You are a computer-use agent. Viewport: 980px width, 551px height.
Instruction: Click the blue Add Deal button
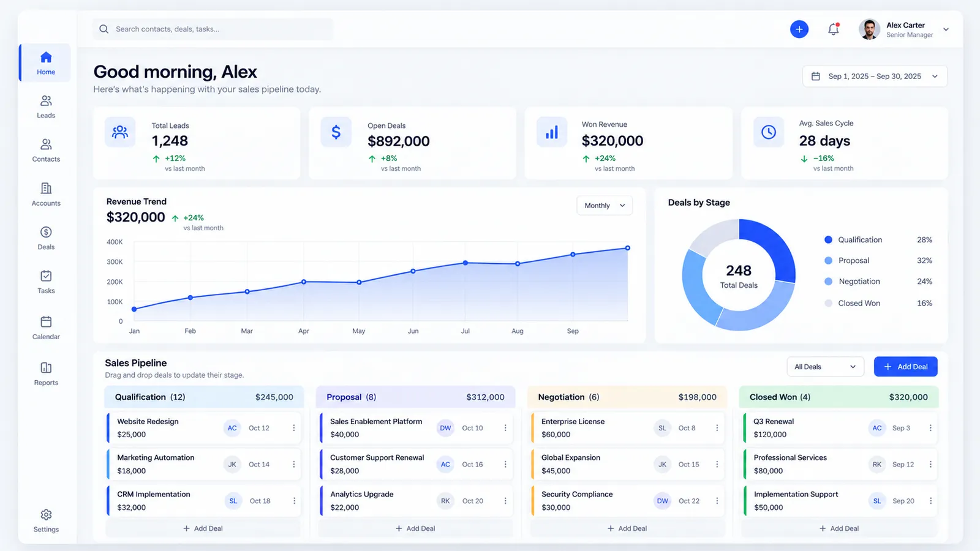point(905,367)
